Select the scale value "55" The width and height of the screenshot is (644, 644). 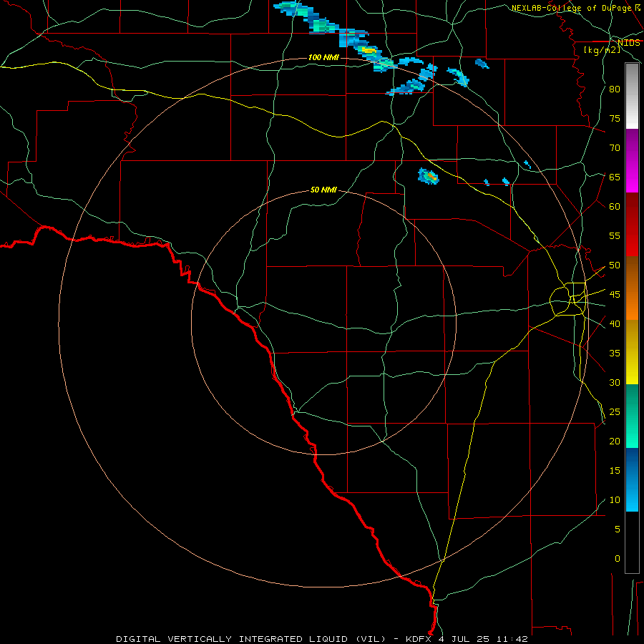(x=615, y=235)
